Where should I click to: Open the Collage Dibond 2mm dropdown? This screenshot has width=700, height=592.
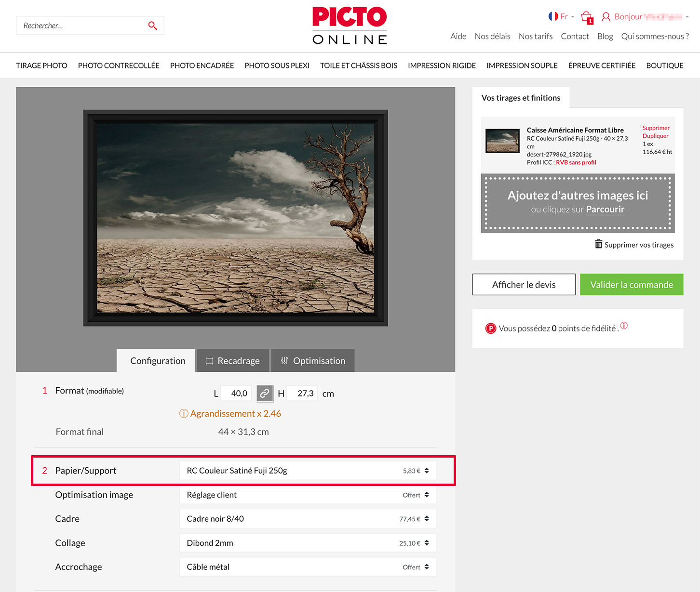[308, 543]
